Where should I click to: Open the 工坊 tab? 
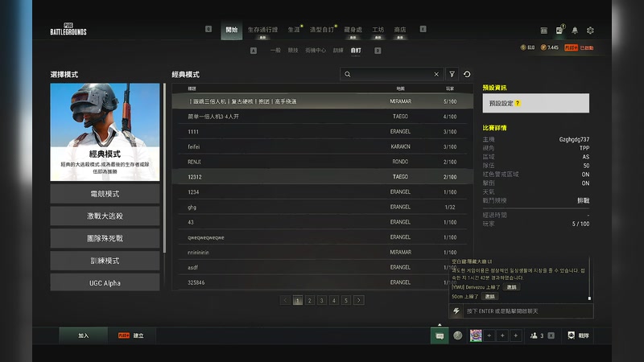tap(378, 30)
